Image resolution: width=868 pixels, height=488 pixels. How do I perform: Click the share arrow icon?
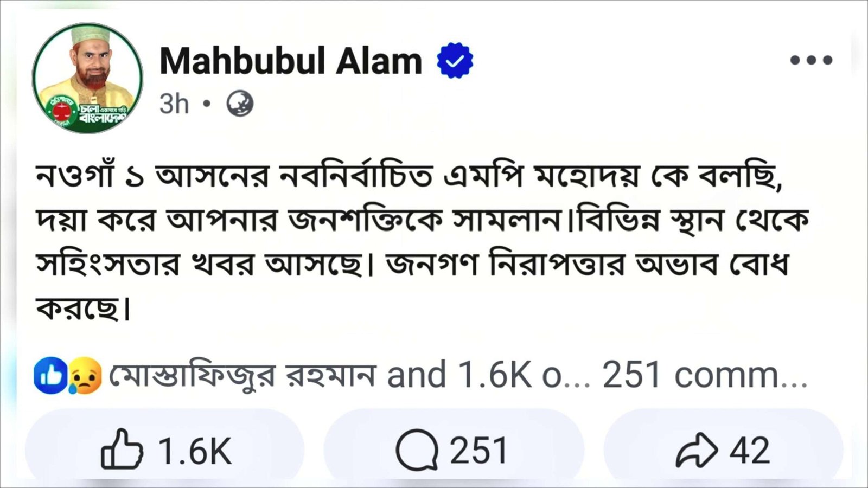[x=696, y=450]
